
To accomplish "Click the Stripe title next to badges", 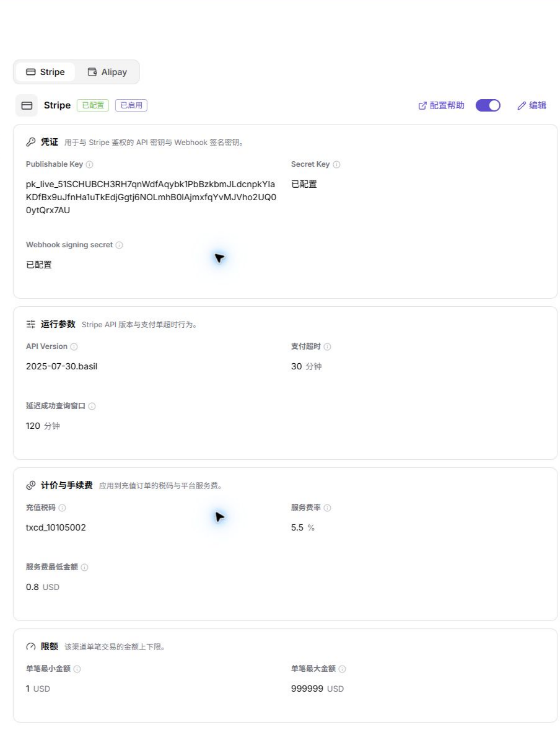I will (57, 106).
